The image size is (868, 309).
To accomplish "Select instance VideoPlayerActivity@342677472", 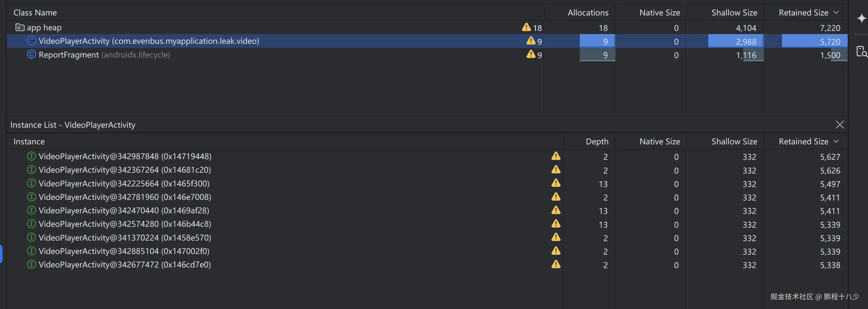I will coord(125,265).
